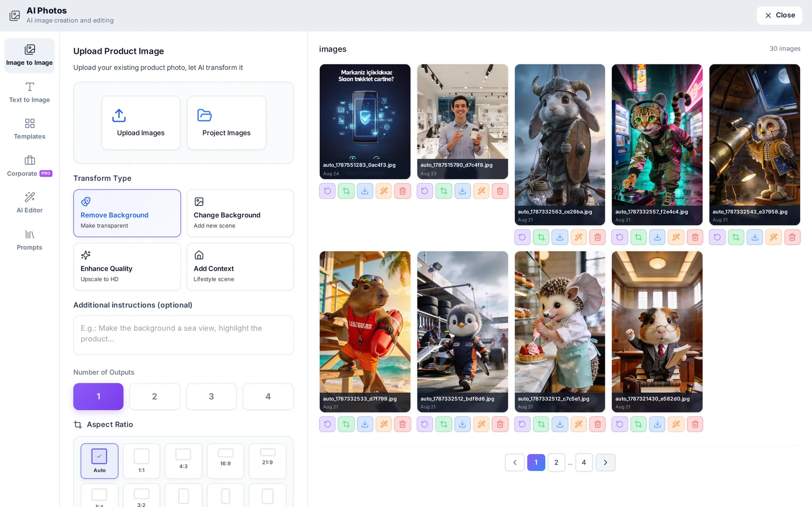Image resolution: width=812 pixels, height=507 pixels.
Task: Open guinea pig lawyer image auto_1787321430_e582d0.jpg
Action: 657,332
